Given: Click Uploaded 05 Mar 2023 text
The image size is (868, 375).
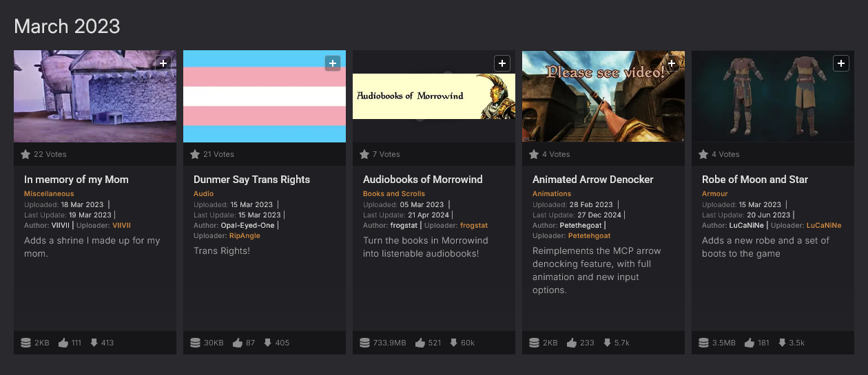Looking at the screenshot, I should [x=404, y=205].
